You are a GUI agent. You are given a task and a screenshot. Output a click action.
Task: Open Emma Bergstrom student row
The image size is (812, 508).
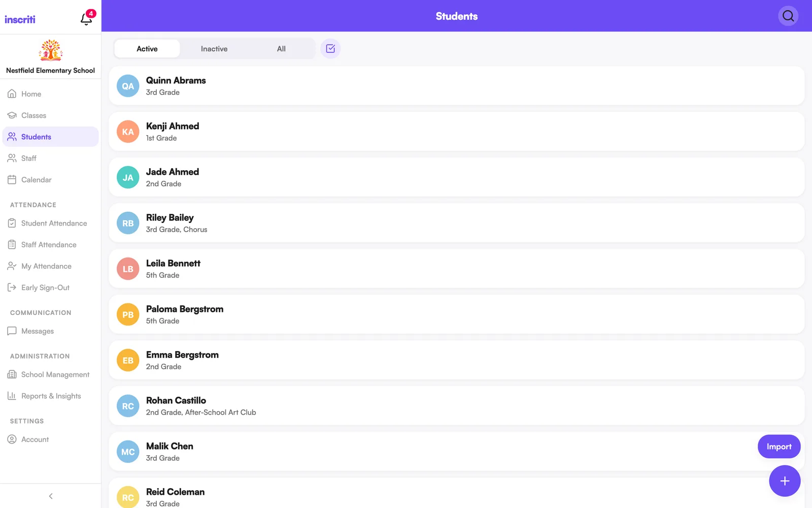point(457,360)
